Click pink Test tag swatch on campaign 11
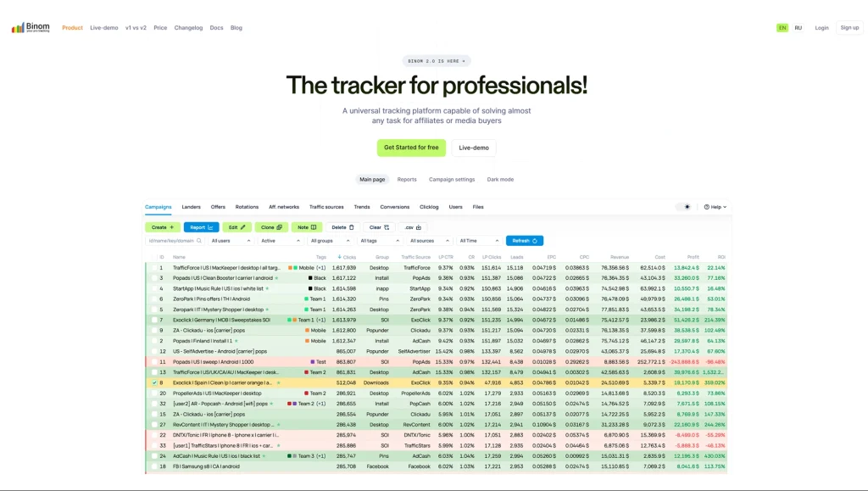 point(312,361)
